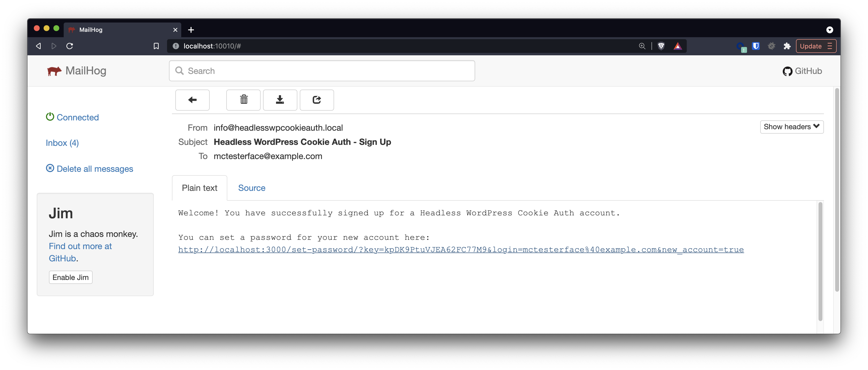868x370 pixels.
Task: Open the set-password link in the email
Action: (461, 249)
